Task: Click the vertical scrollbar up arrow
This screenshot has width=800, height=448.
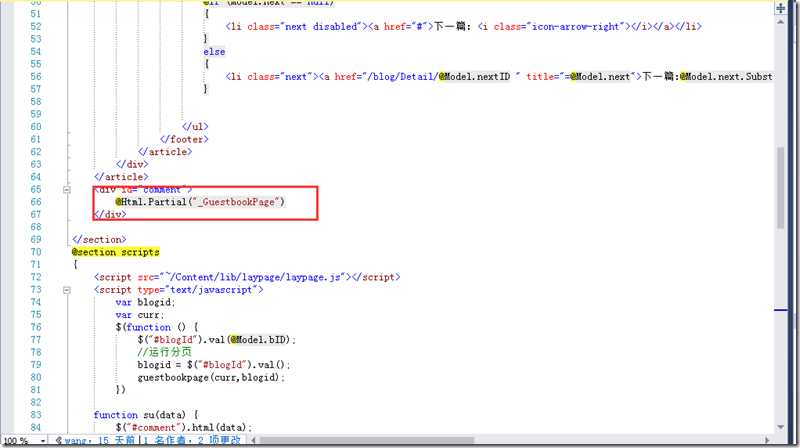Action: 781,23
